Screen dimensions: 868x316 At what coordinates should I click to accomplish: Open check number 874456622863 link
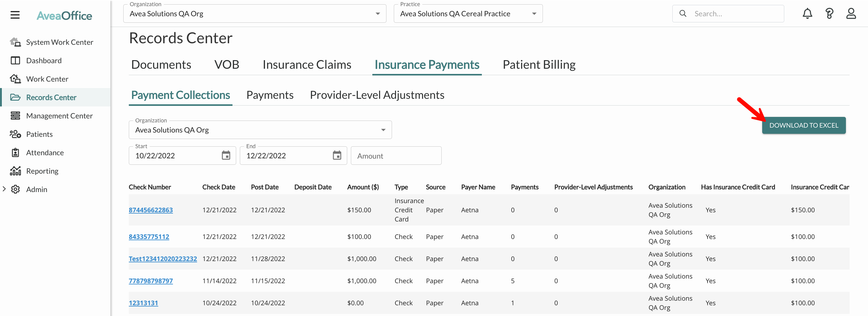pos(151,210)
